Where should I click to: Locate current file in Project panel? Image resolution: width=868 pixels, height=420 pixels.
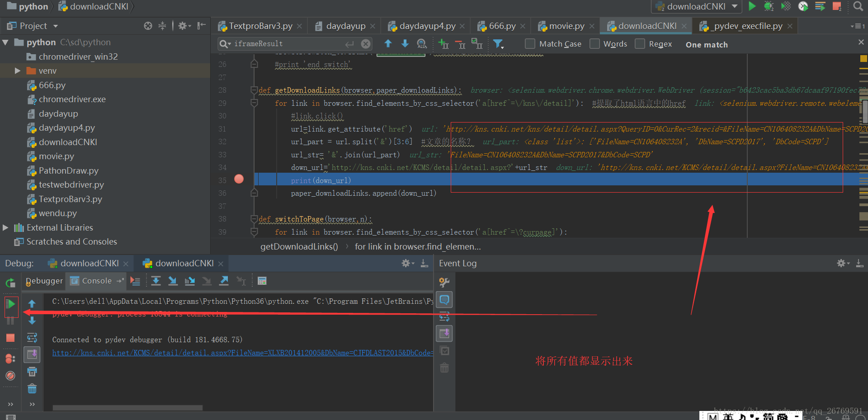(148, 26)
